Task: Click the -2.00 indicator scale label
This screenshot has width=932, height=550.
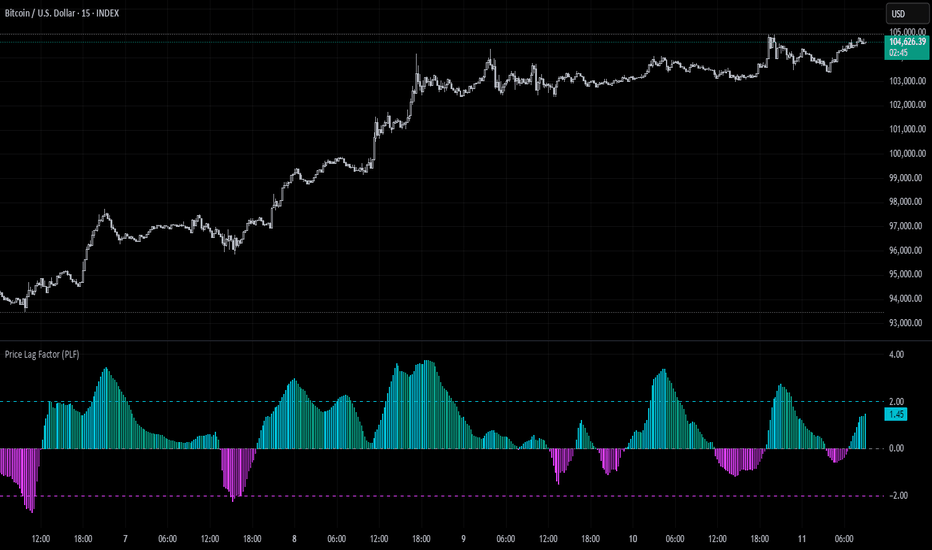Action: click(x=899, y=495)
